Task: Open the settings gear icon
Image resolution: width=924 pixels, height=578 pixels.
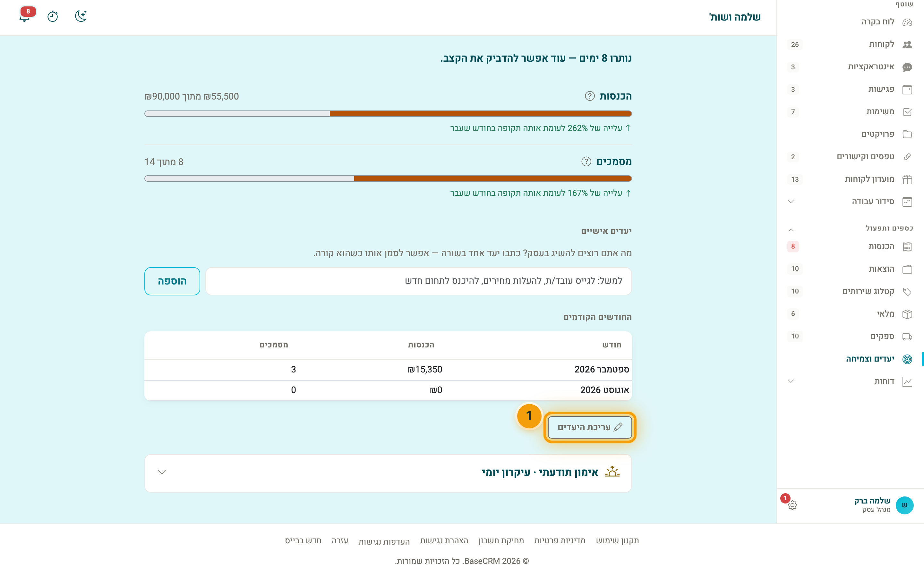Action: [x=792, y=505]
